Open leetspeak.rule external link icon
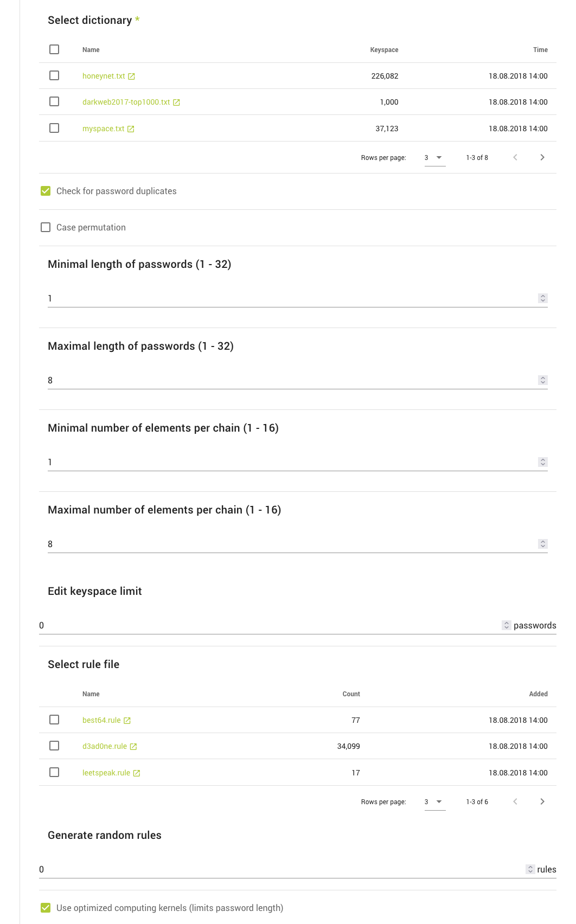The image size is (576, 924). (x=137, y=773)
